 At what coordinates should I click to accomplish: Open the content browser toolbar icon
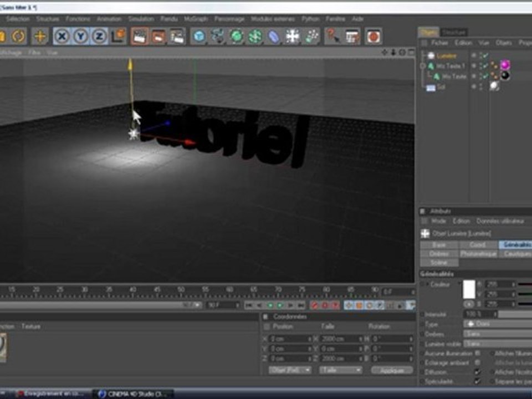pos(352,37)
